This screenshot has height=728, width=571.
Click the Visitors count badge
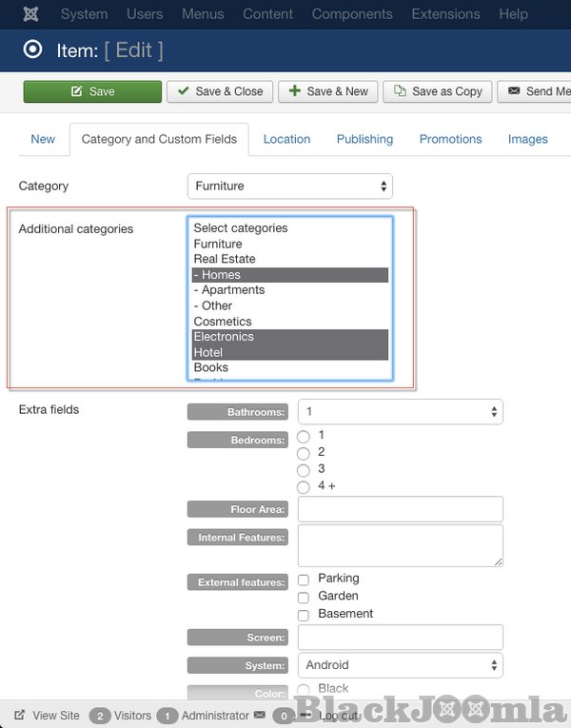pyautogui.click(x=99, y=716)
